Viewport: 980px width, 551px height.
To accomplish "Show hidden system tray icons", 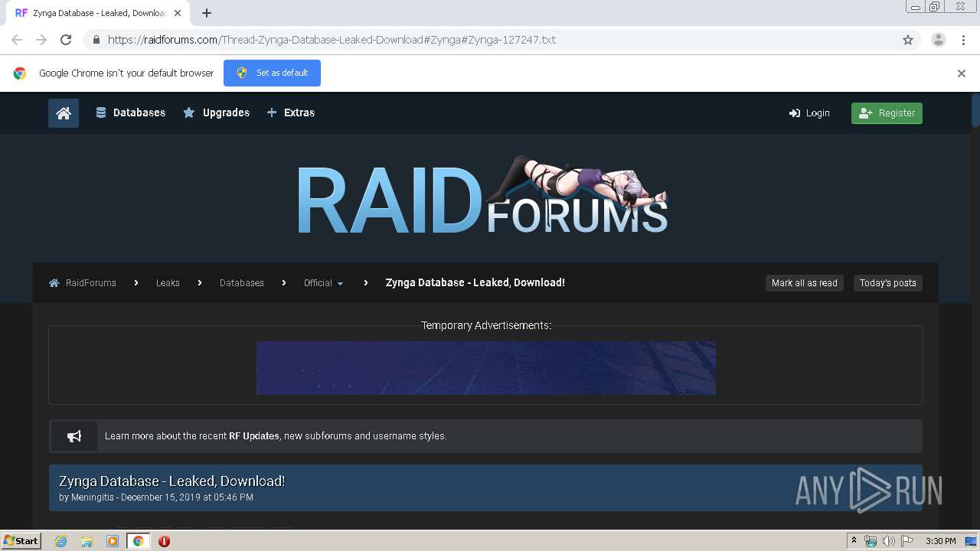I will pyautogui.click(x=854, y=541).
